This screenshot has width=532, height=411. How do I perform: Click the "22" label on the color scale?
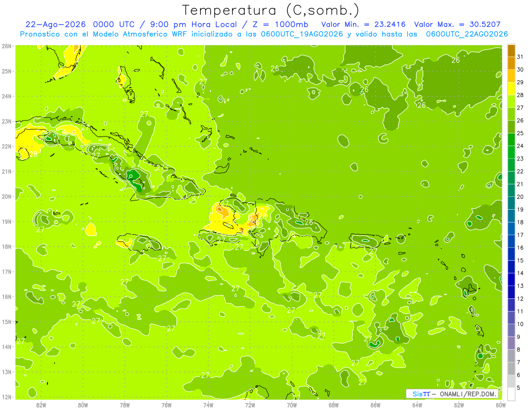[x=520, y=171]
